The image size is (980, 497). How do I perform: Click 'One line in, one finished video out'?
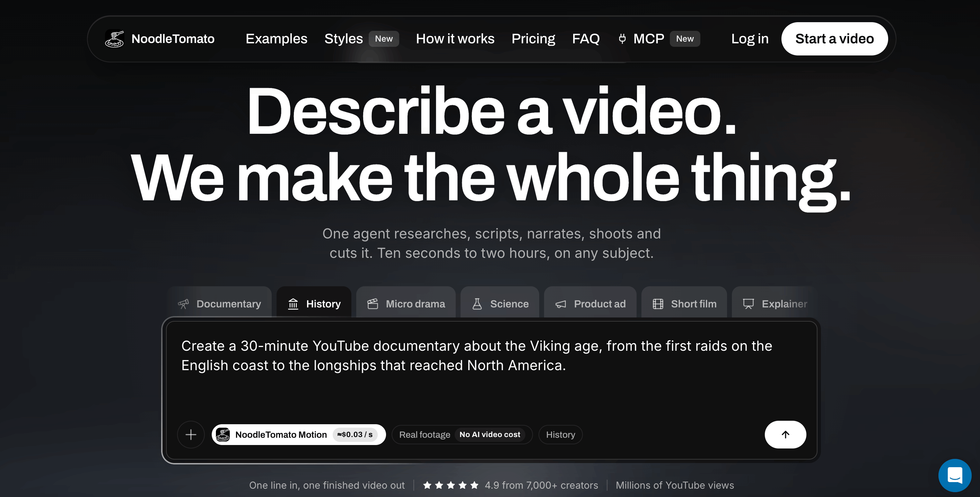[x=327, y=485]
